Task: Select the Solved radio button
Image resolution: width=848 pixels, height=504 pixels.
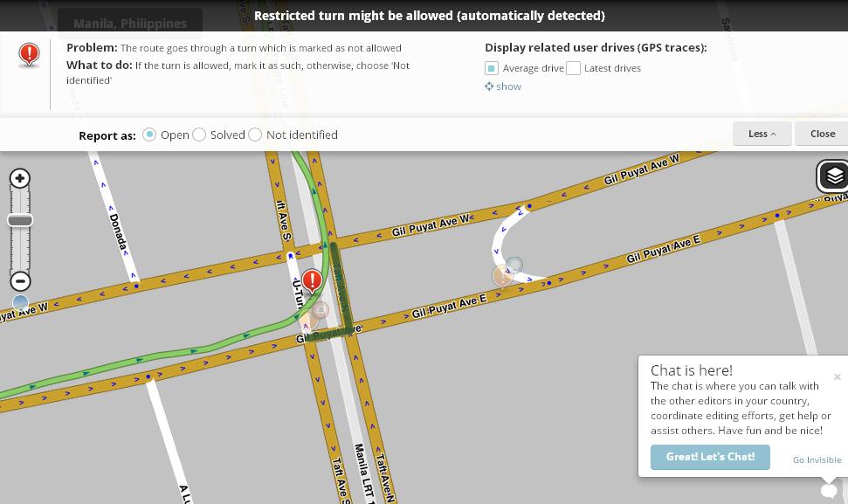Action: 199,135
